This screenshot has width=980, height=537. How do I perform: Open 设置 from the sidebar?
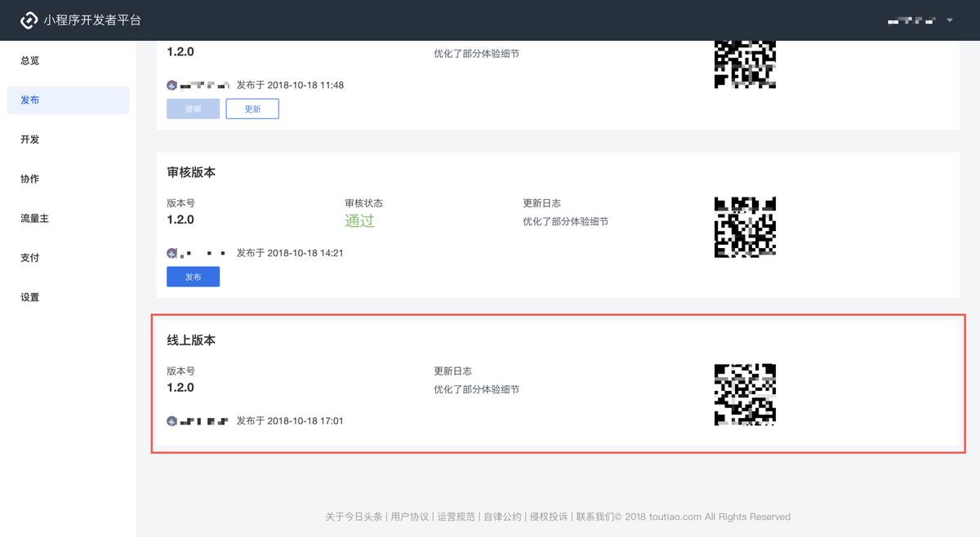coord(29,297)
